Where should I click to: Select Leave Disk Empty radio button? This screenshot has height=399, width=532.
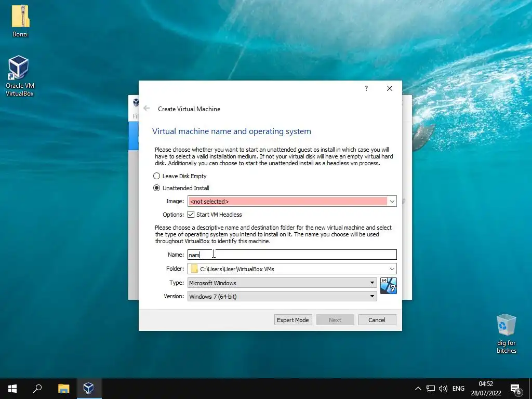coord(156,176)
